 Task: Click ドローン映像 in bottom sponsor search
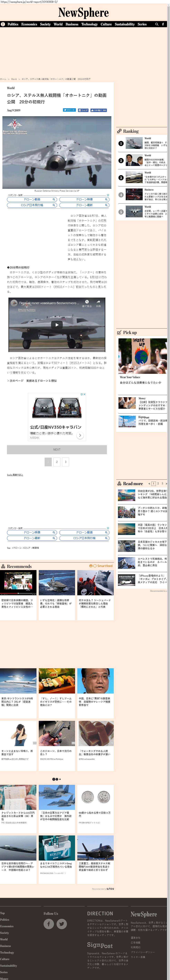(32, 533)
